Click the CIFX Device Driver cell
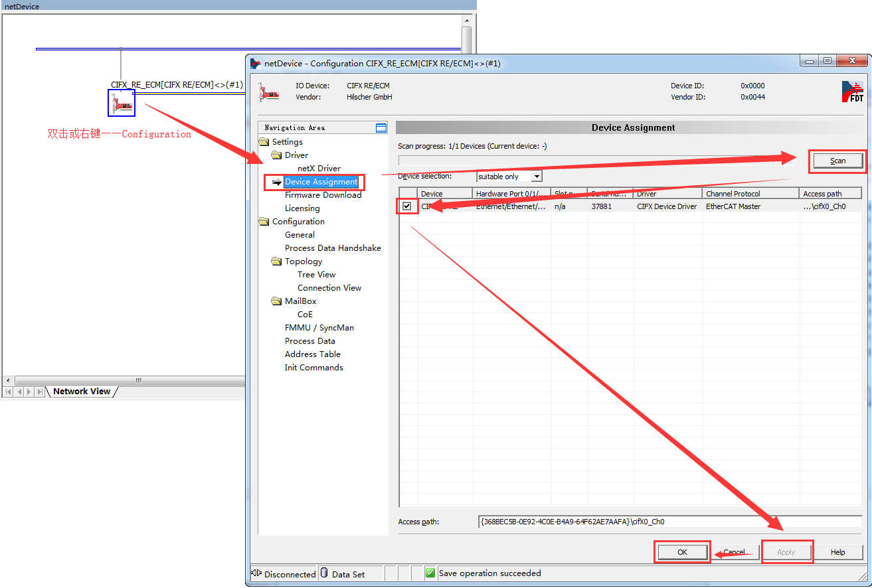 668,206
